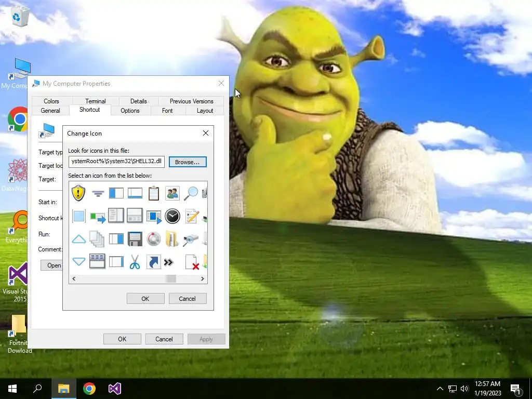Switch to the Terminal tab
This screenshot has width=532, height=399.
(x=96, y=101)
